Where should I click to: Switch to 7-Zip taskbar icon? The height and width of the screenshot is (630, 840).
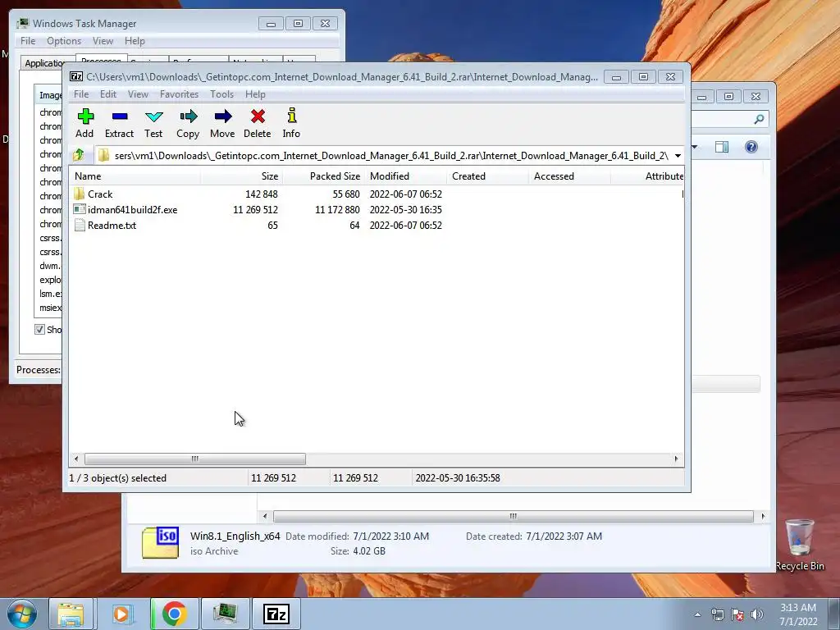coord(276,614)
